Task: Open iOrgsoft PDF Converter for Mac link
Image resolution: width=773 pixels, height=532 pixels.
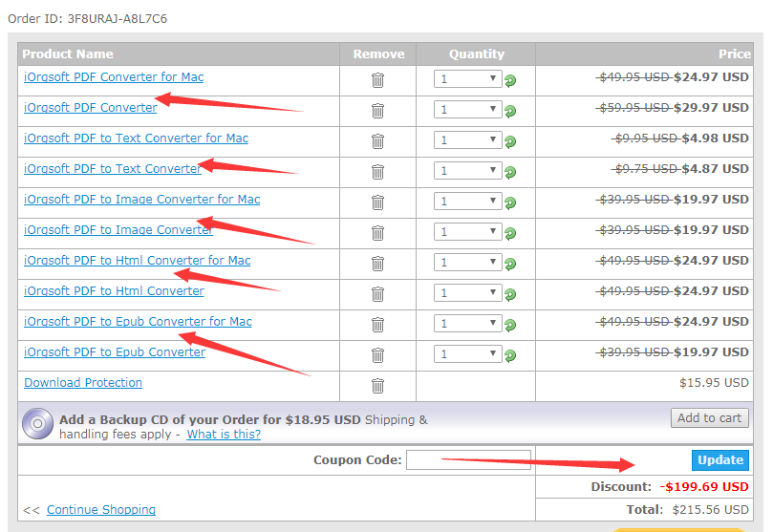Action: [114, 77]
